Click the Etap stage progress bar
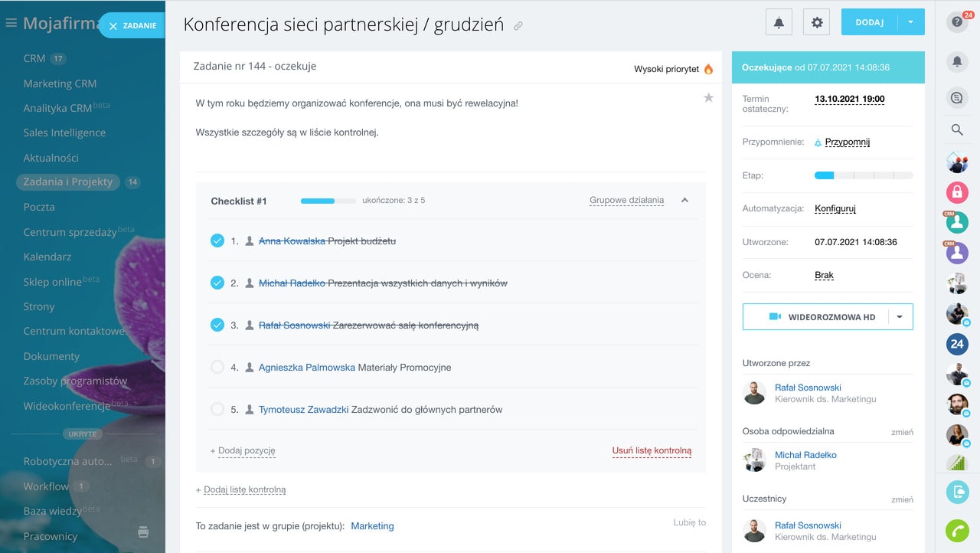 (x=864, y=175)
